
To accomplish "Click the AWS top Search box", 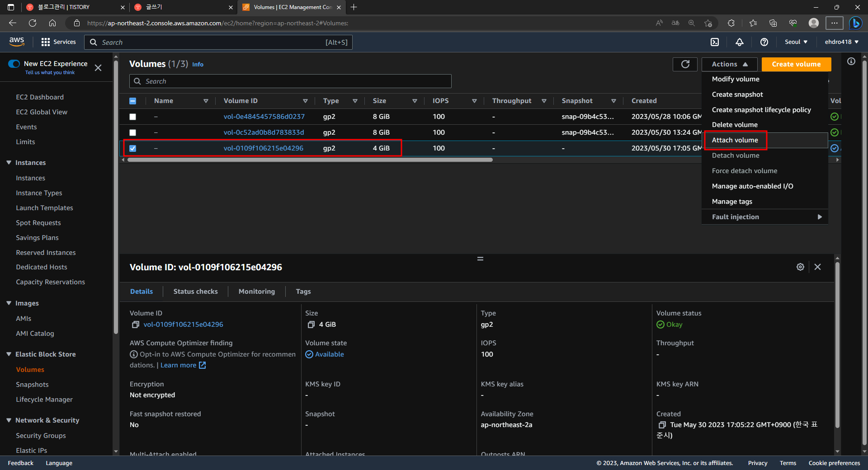I will [x=218, y=42].
